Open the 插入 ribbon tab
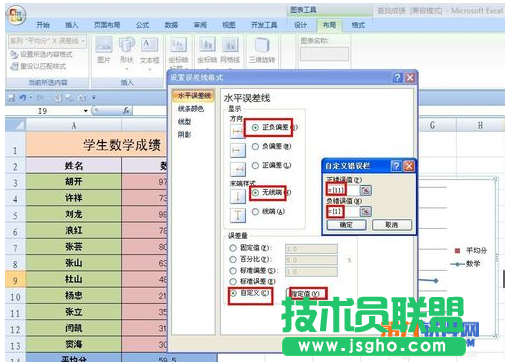This screenshot has height=362, width=509. tap(71, 25)
